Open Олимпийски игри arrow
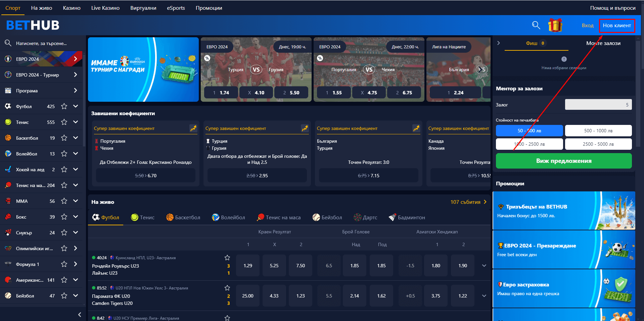 point(76,248)
